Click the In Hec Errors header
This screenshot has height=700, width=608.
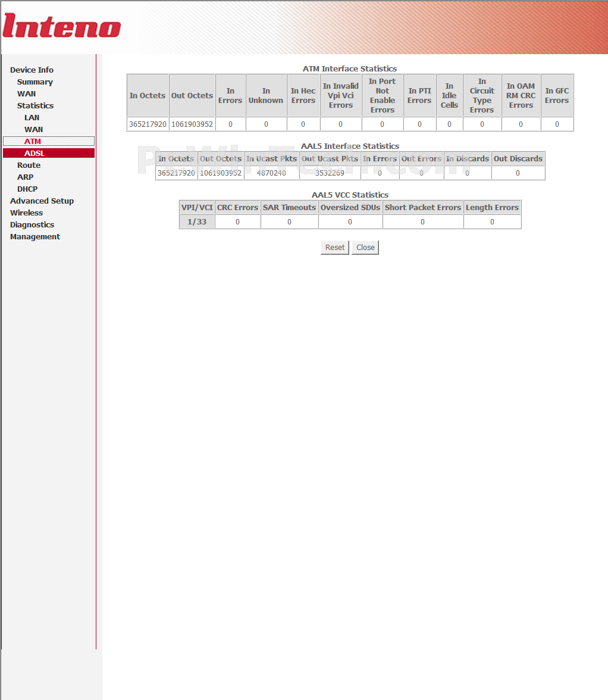coord(303,95)
